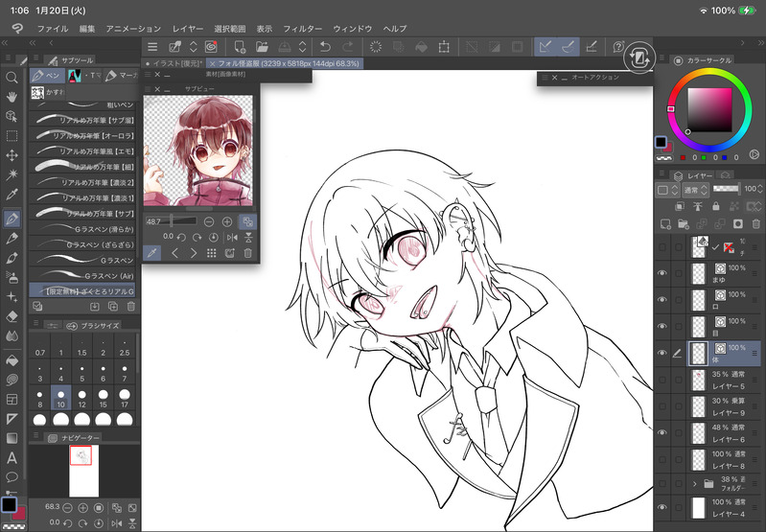
Task: Click the previous image chevron in Sub View
Action: 174,253
